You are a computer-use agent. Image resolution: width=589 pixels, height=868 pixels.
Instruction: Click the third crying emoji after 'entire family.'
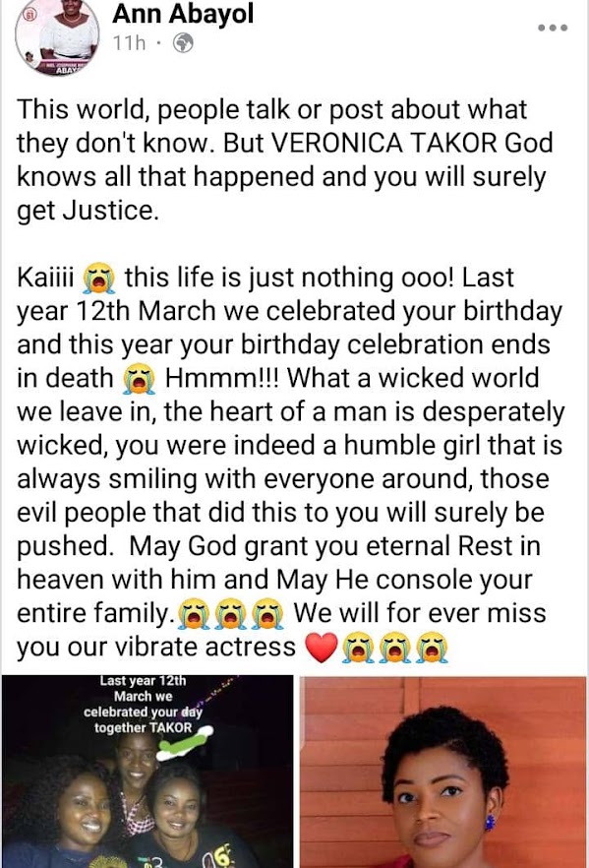[x=267, y=614]
